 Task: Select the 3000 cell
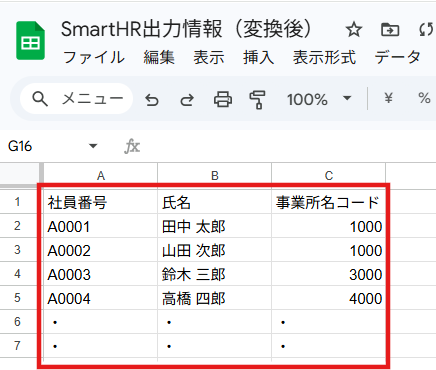(x=329, y=274)
